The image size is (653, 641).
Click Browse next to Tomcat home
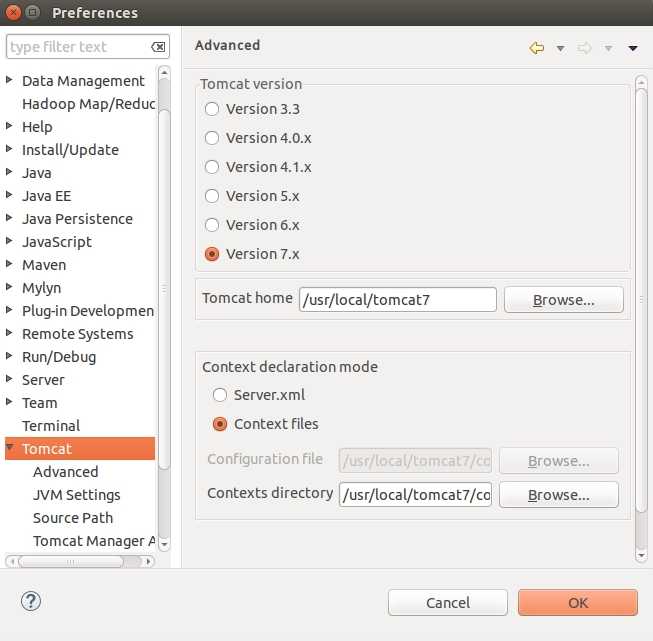pyautogui.click(x=563, y=300)
